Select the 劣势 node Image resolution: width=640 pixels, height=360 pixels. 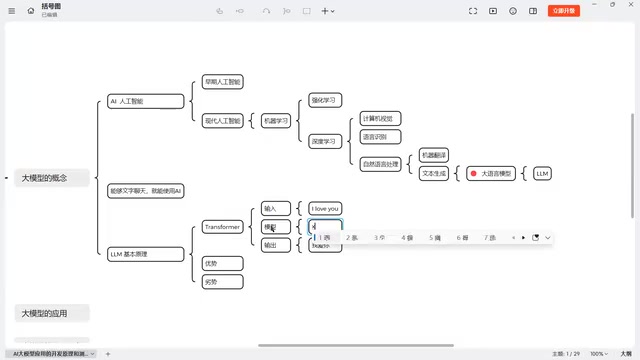pos(222,282)
